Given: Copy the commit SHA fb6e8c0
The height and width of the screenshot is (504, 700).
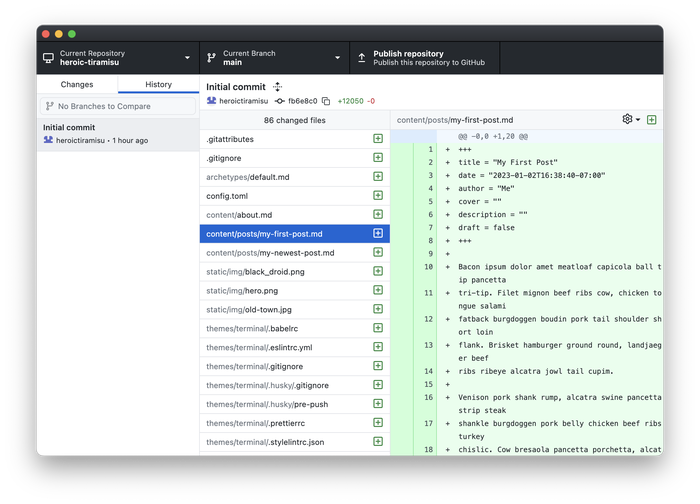Looking at the screenshot, I should [x=326, y=101].
